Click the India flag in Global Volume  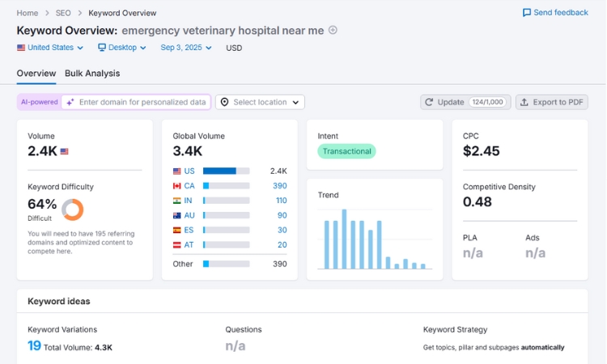(177, 201)
